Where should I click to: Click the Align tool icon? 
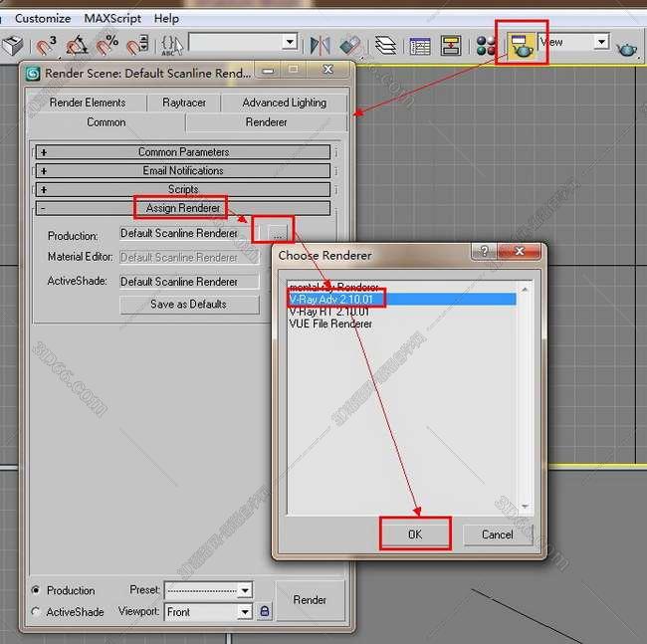[x=350, y=45]
